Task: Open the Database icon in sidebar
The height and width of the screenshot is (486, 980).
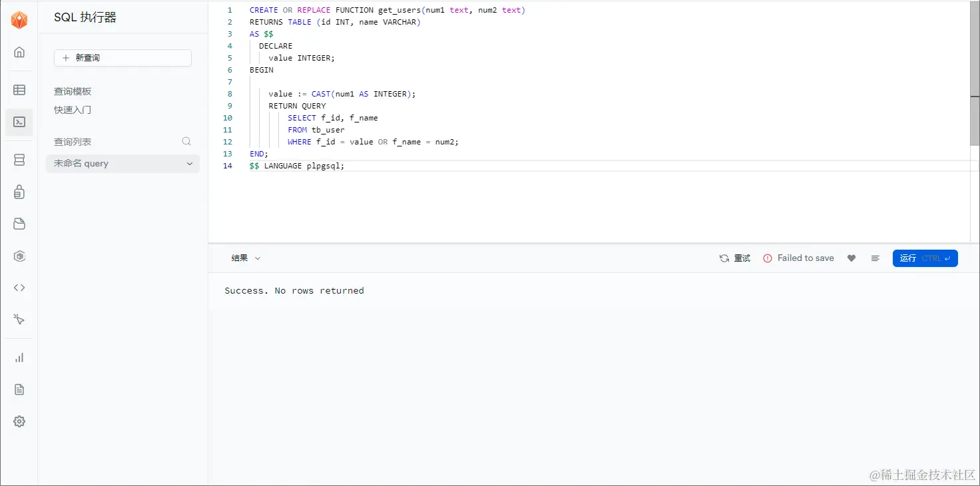Action: [19, 160]
